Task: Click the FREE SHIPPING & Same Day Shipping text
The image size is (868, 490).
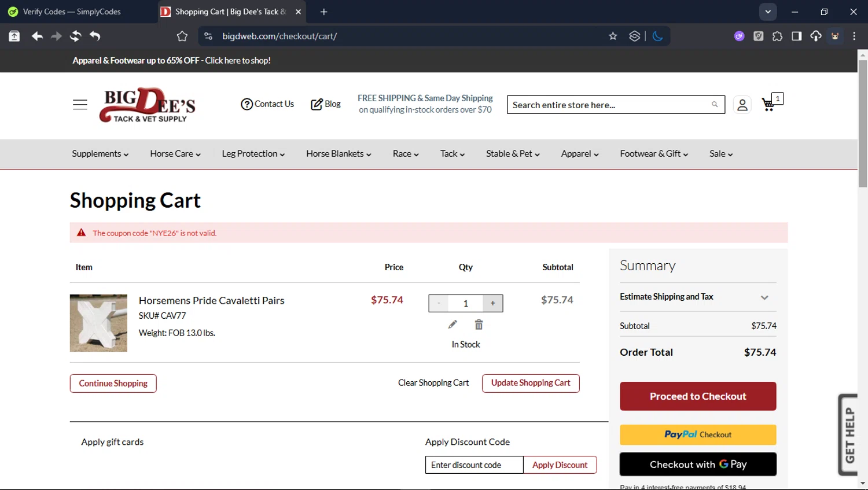Action: coord(425,98)
